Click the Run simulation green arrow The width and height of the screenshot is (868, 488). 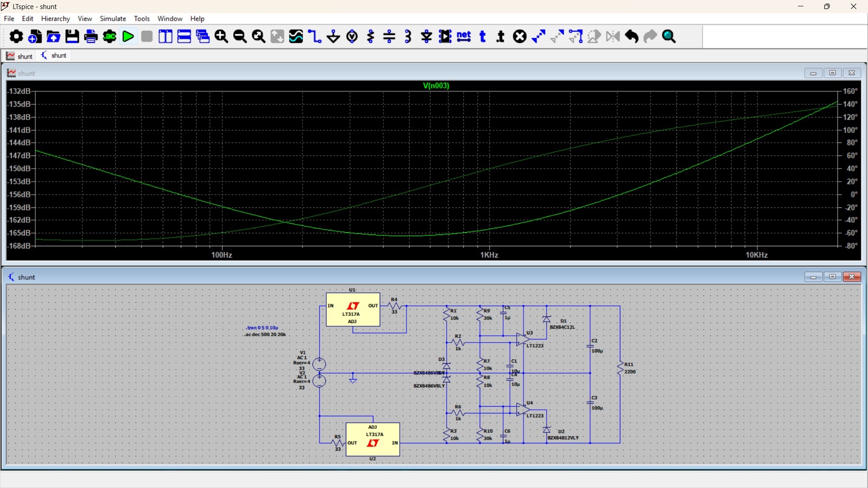[x=128, y=37]
